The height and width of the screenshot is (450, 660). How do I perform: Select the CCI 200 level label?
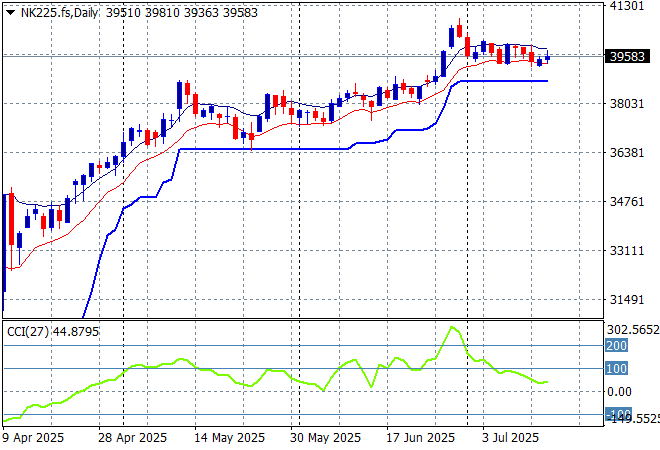616,346
